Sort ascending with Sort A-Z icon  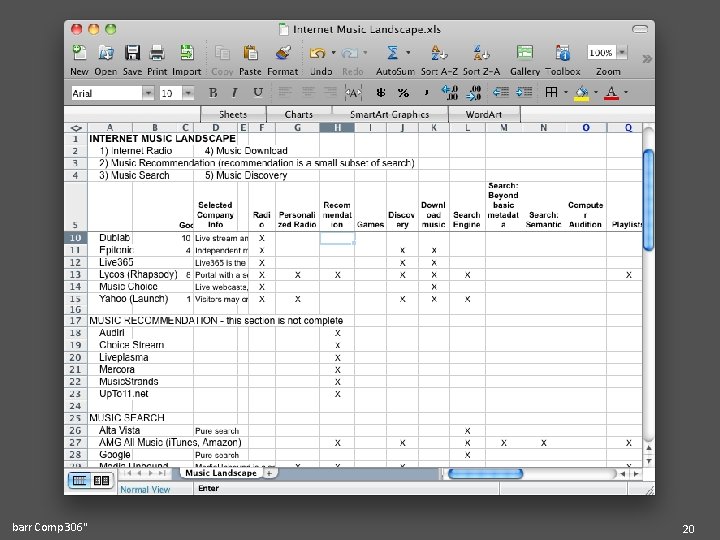(x=439, y=53)
